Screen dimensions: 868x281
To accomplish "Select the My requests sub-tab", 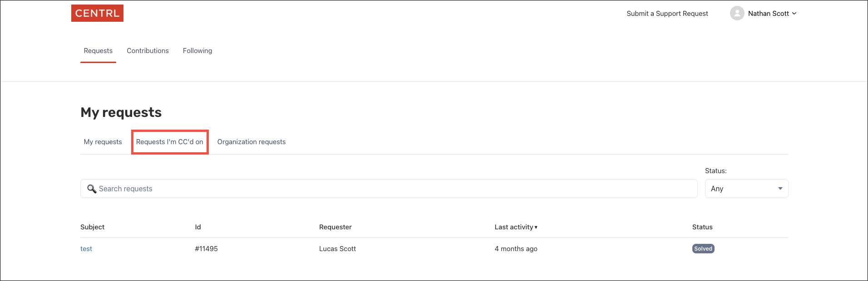I will click(x=103, y=142).
